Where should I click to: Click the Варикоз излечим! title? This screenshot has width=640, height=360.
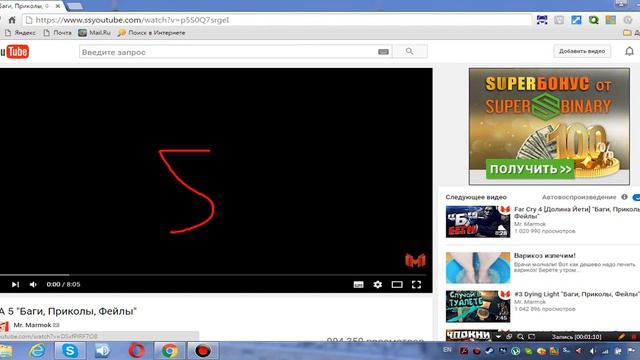tap(545, 256)
